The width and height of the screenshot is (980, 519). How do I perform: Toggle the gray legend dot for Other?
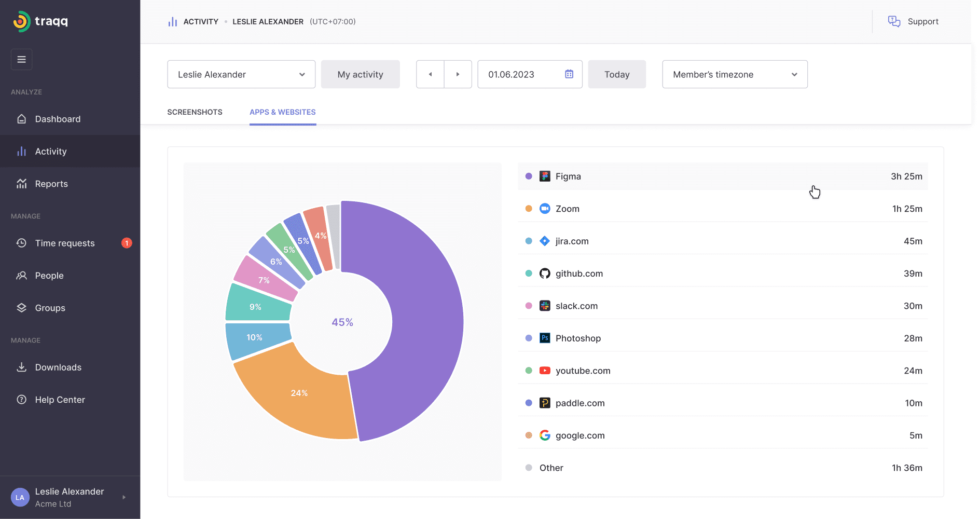point(528,467)
